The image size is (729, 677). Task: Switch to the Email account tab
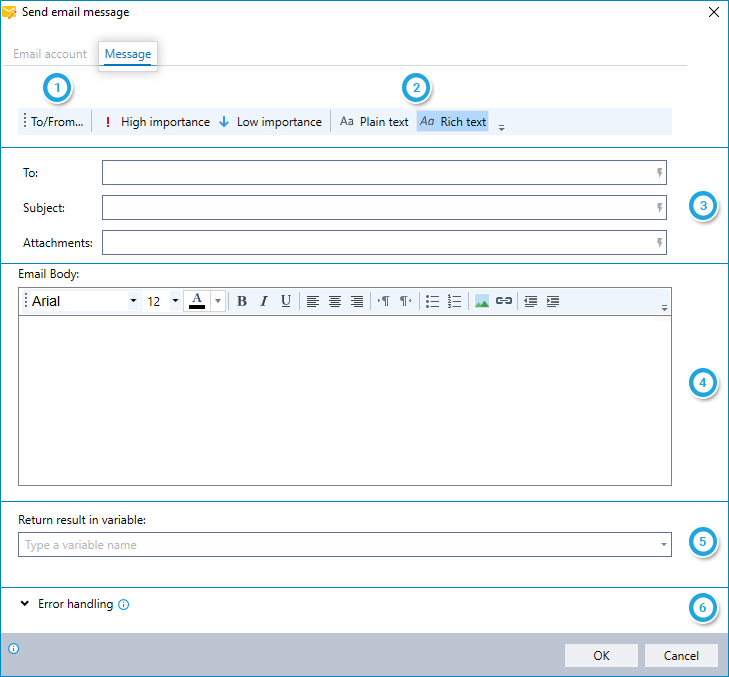(50, 54)
